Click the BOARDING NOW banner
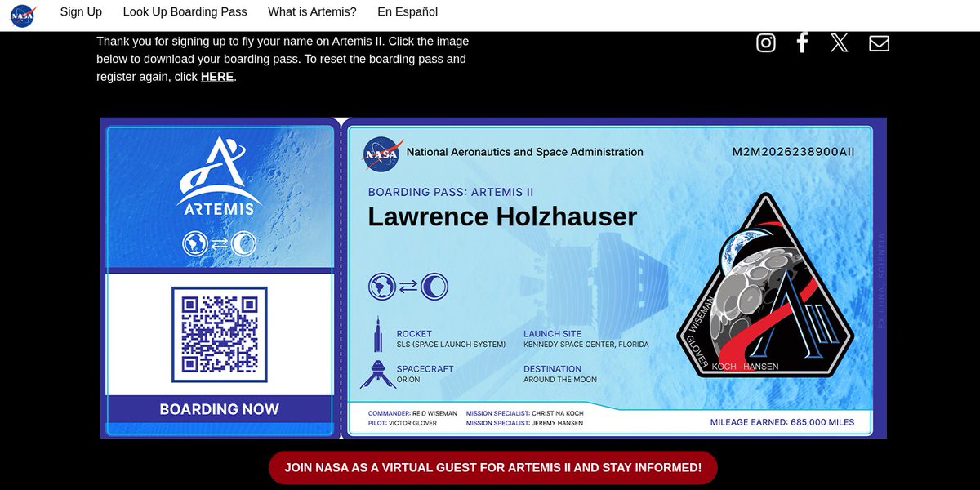 220,409
